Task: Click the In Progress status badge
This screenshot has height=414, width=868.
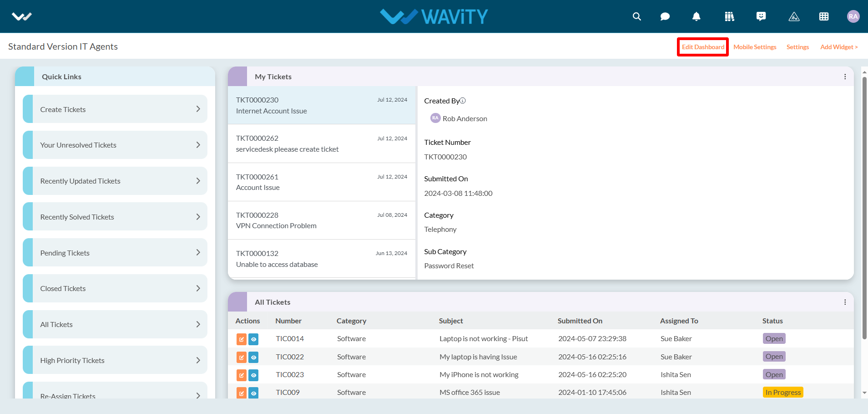Action: pos(783,393)
